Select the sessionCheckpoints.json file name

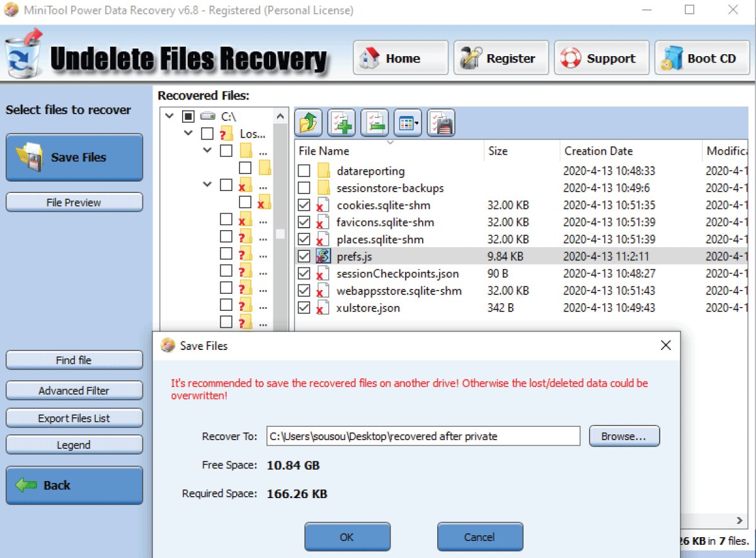point(398,274)
